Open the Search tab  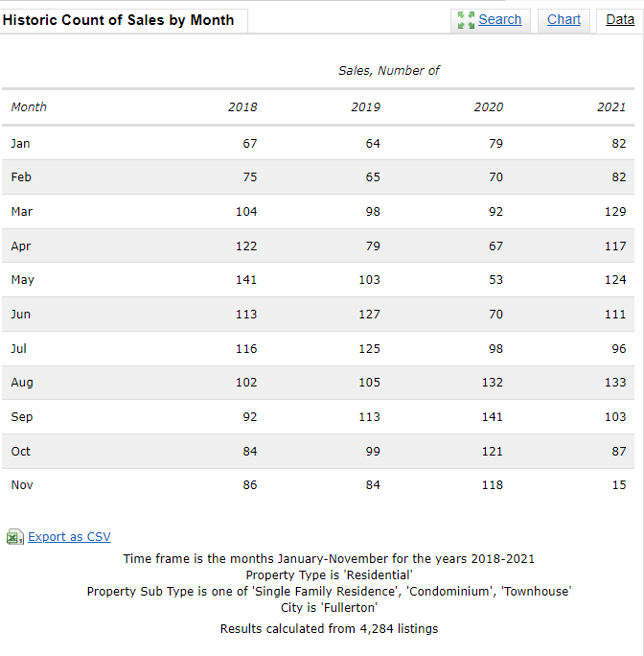(499, 19)
